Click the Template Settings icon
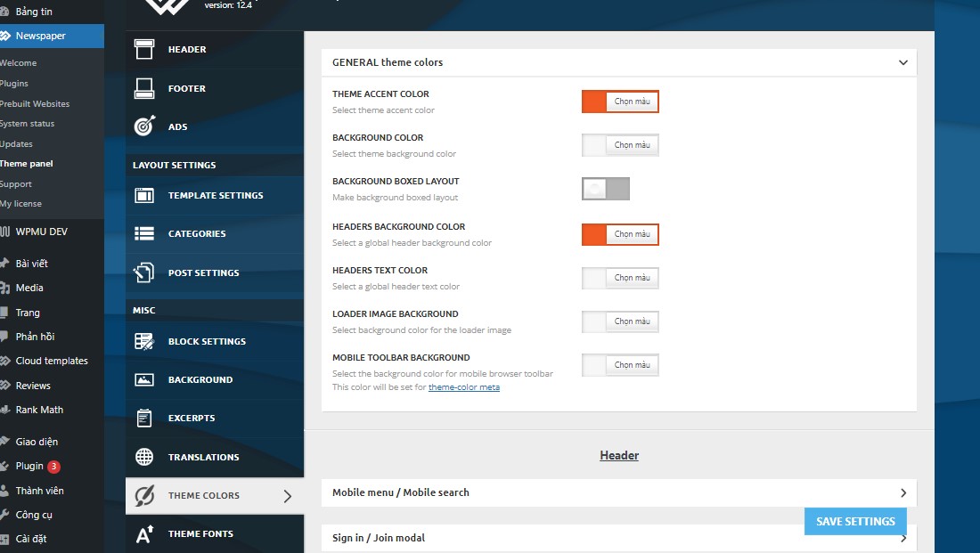The image size is (980, 553). click(x=144, y=196)
